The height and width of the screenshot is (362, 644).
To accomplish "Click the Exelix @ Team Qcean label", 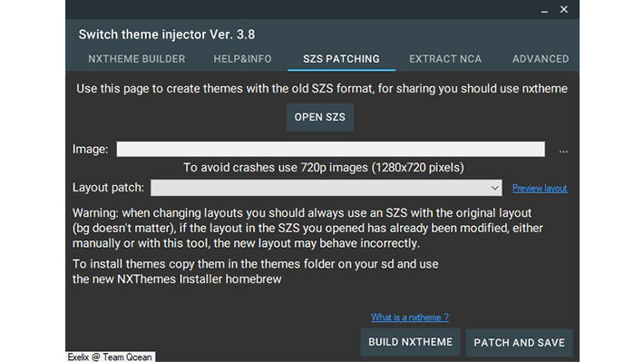I will [110, 357].
